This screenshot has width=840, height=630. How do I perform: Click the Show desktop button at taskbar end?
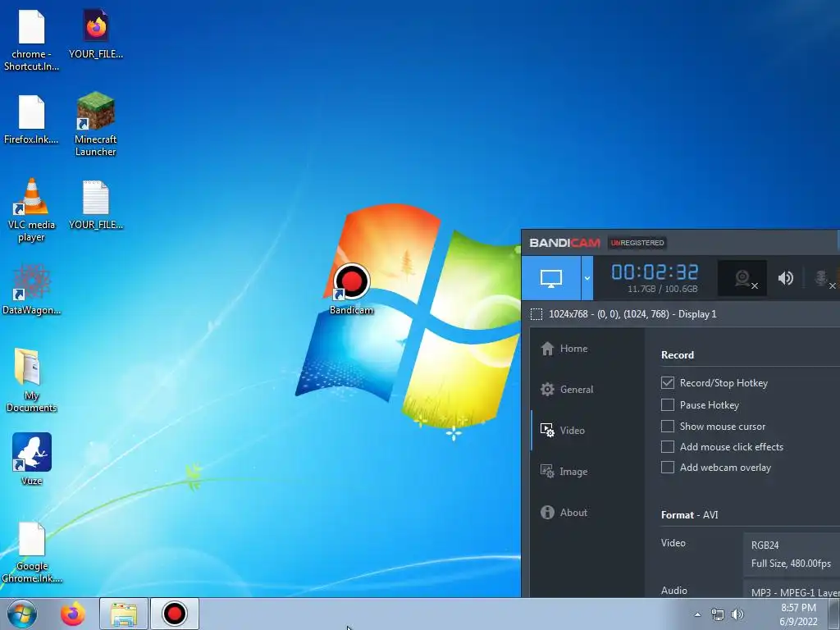(834, 614)
